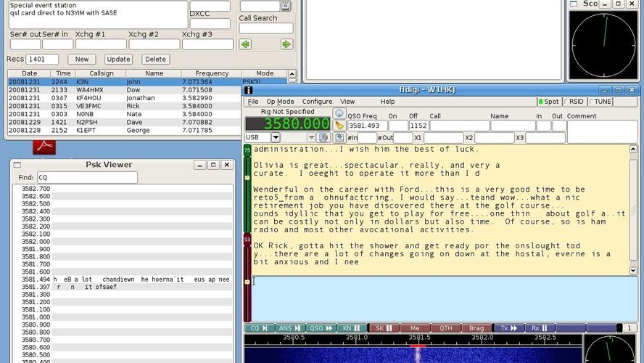
Task: Toggle the TUNE button
Action: pos(600,102)
